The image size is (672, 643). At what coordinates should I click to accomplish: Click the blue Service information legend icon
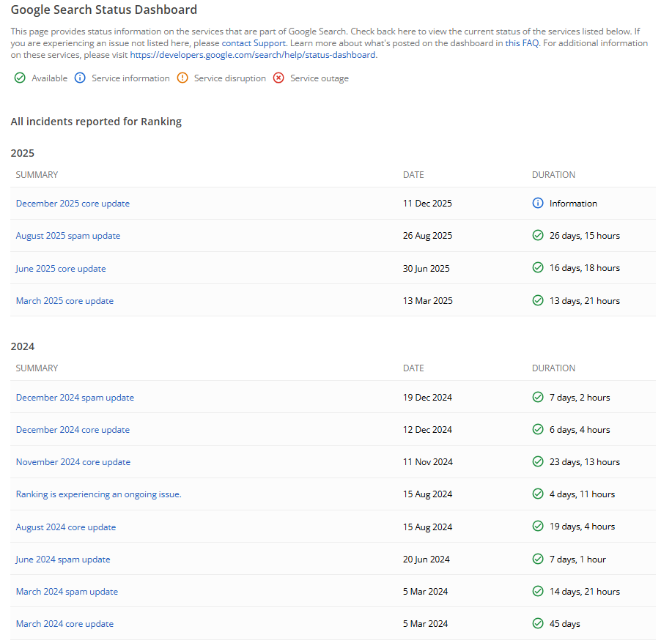(x=79, y=78)
